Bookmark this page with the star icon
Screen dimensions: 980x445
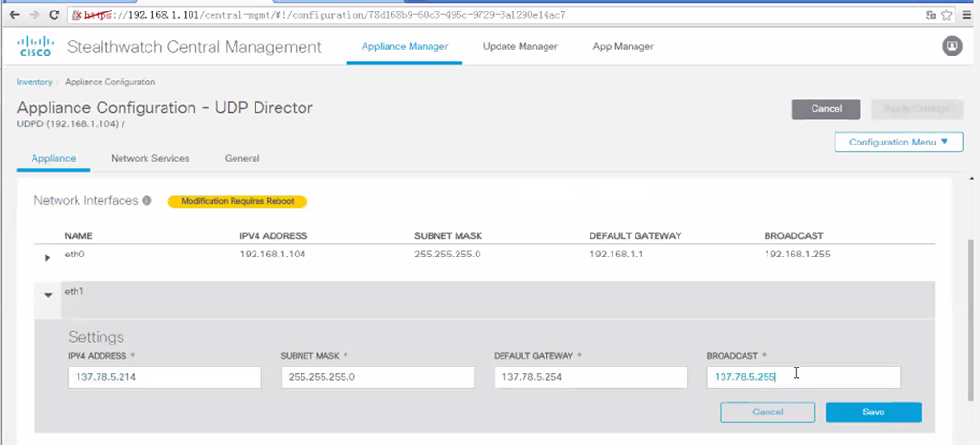pos(947,15)
